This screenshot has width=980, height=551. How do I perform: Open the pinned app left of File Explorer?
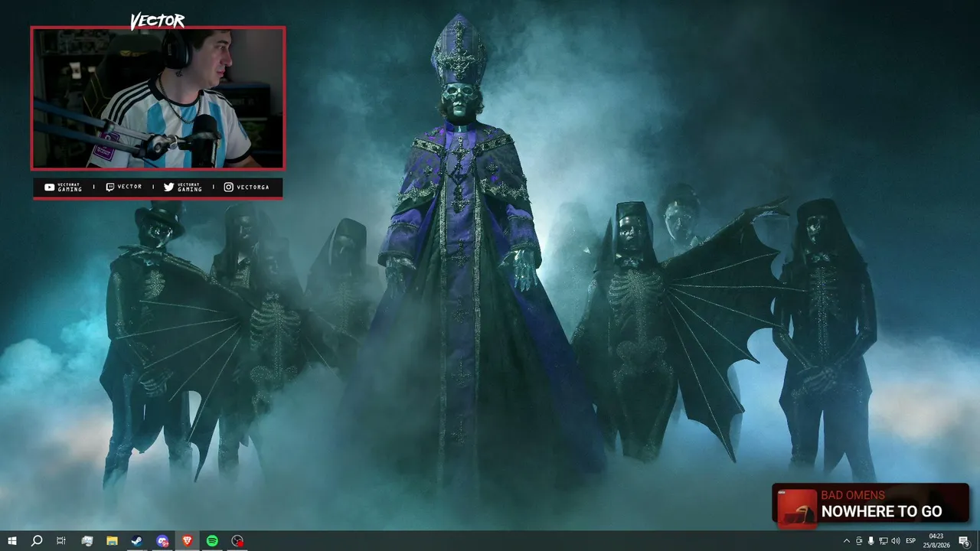tap(87, 541)
